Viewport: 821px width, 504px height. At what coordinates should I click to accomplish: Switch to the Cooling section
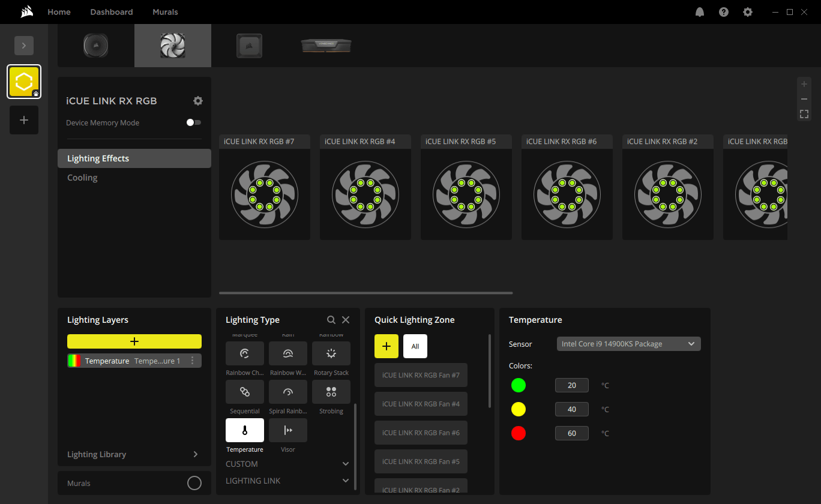[x=82, y=178]
